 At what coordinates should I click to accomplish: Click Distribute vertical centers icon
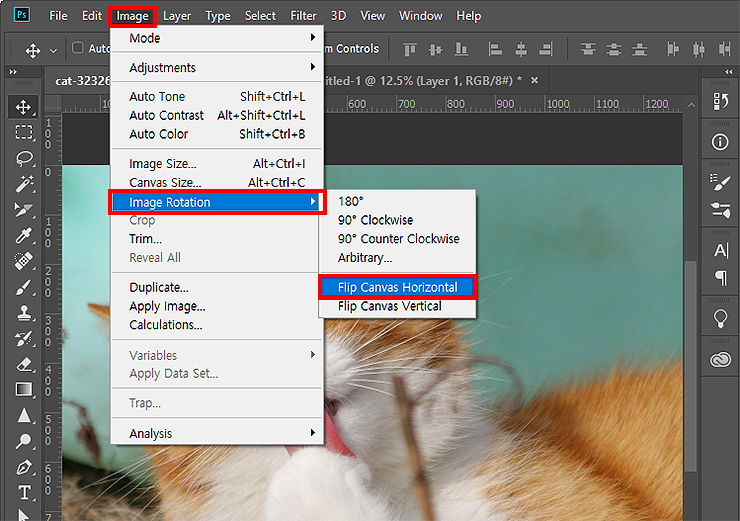click(614, 49)
